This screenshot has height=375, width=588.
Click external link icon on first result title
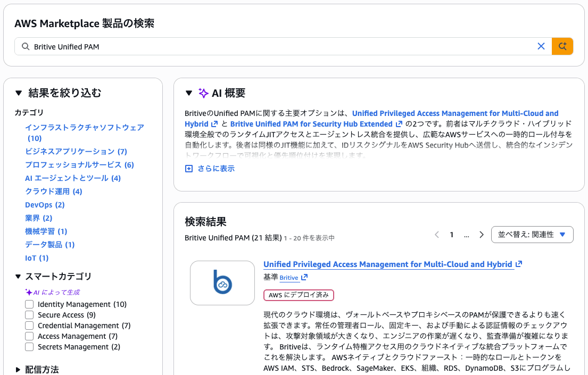point(517,264)
